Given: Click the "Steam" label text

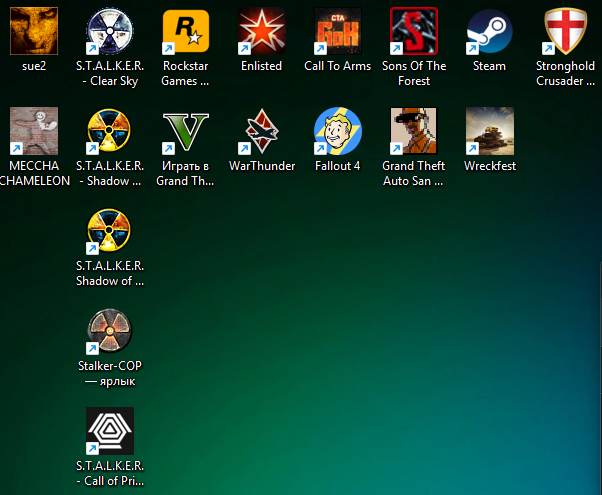Looking at the screenshot, I should [x=489, y=66].
